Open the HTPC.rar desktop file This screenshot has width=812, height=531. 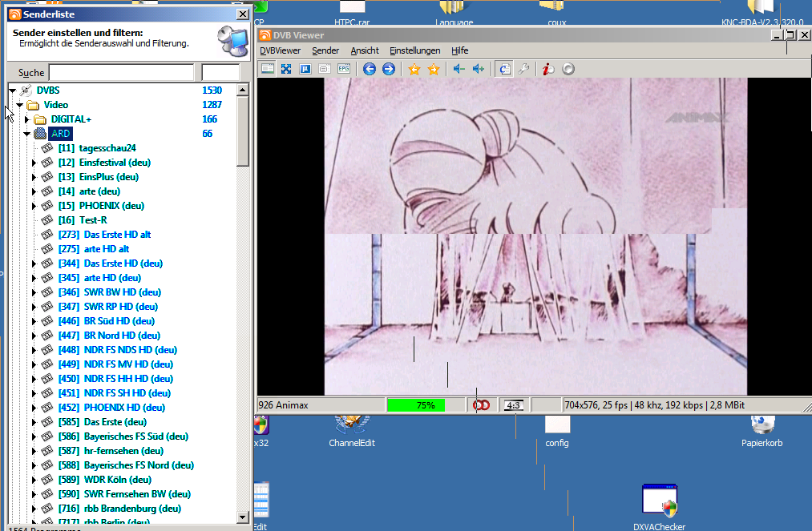(352, 13)
